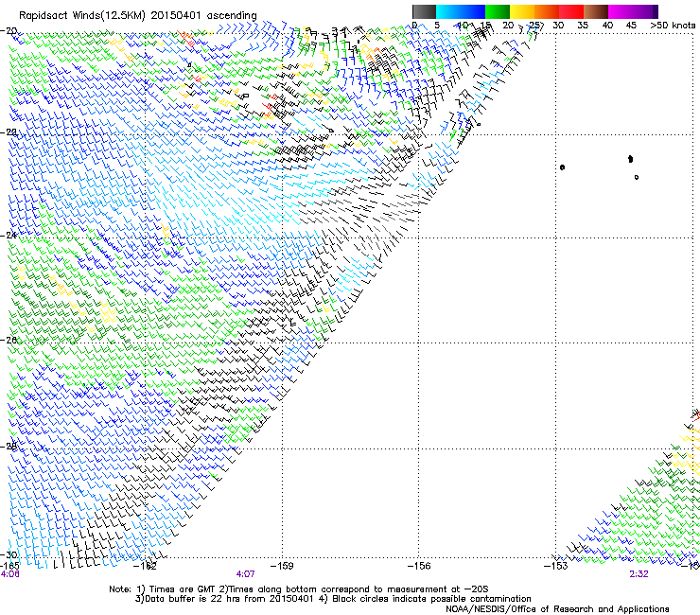Click the '20150401 ascending' date text in title
The image size is (700, 615).
click(x=203, y=16)
